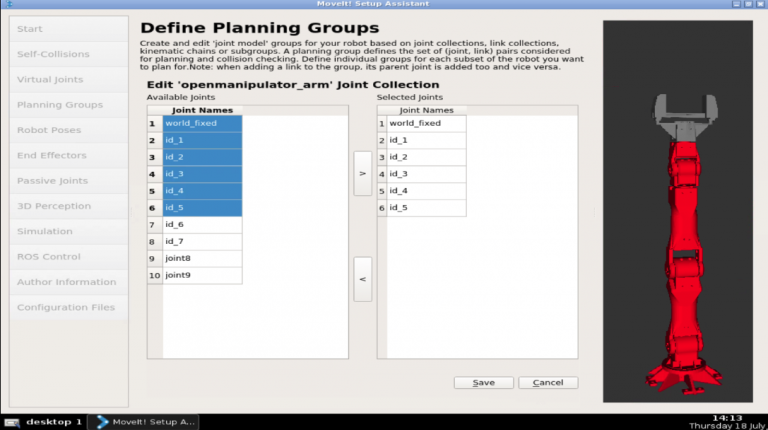Select id_2 in Available Joints
This screenshot has width=768, height=430.
tap(202, 157)
